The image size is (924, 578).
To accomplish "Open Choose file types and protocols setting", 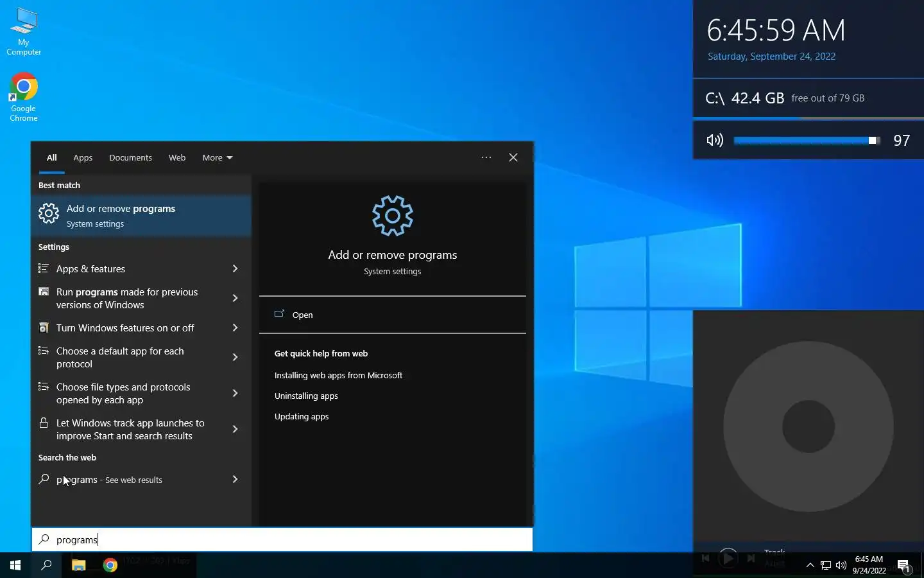I will (x=141, y=393).
